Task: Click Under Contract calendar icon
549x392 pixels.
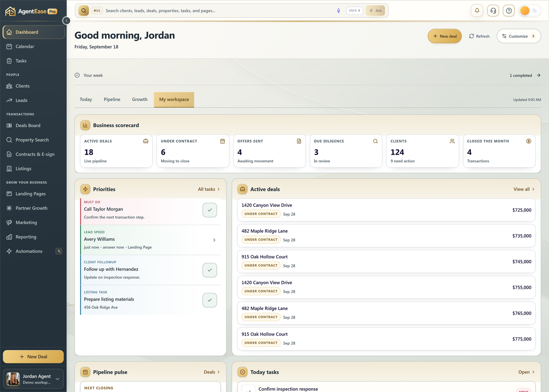Action: [x=222, y=141]
